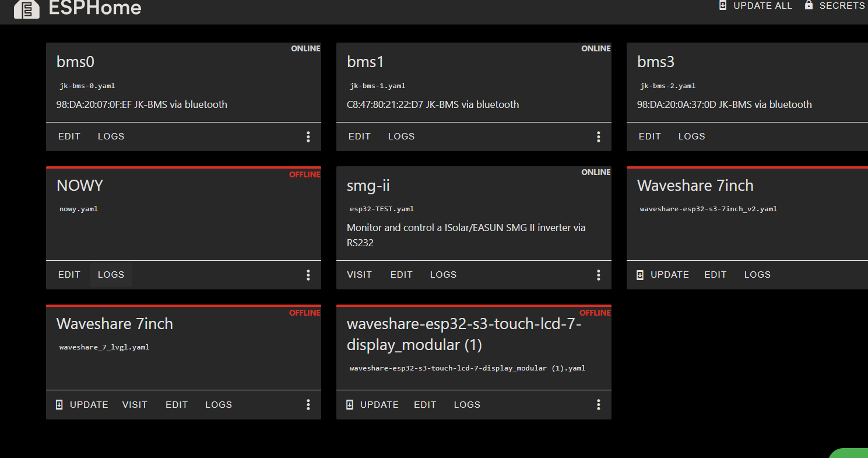Click OFFLINE status on NOWY card

(305, 174)
